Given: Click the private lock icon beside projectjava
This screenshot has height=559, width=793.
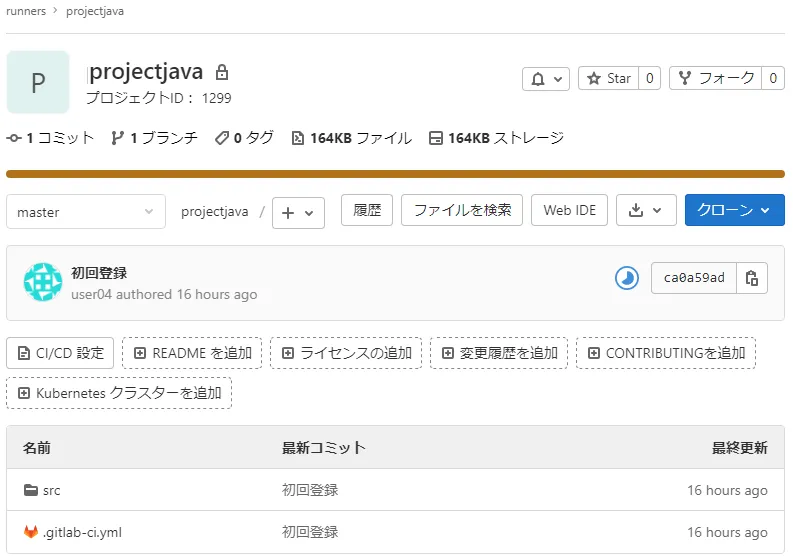Looking at the screenshot, I should coord(222,72).
